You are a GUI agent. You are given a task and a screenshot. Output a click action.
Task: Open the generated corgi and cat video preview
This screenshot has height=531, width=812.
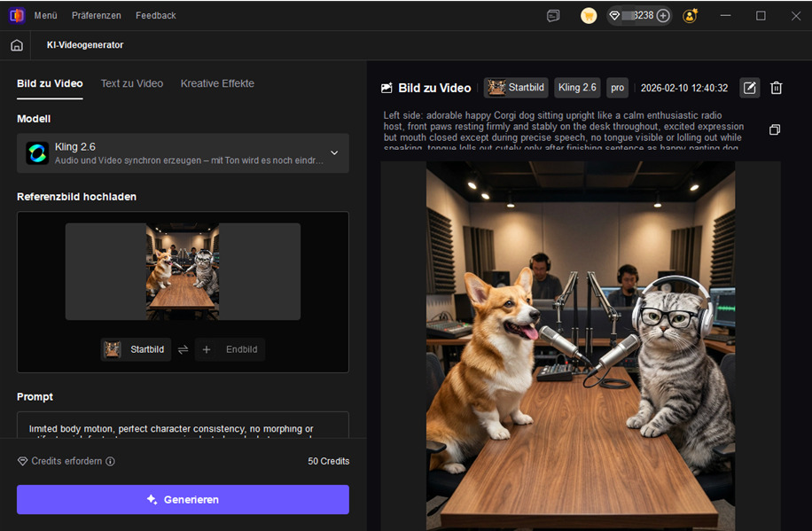tap(581, 346)
